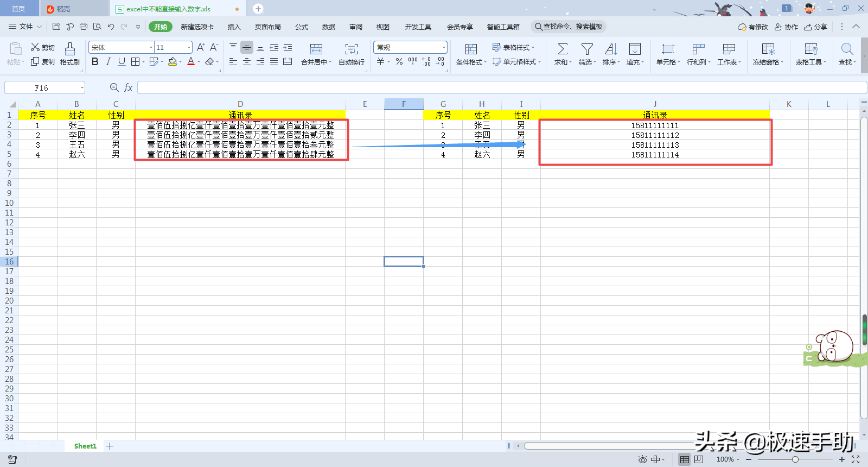Apply percent style format

click(399, 62)
